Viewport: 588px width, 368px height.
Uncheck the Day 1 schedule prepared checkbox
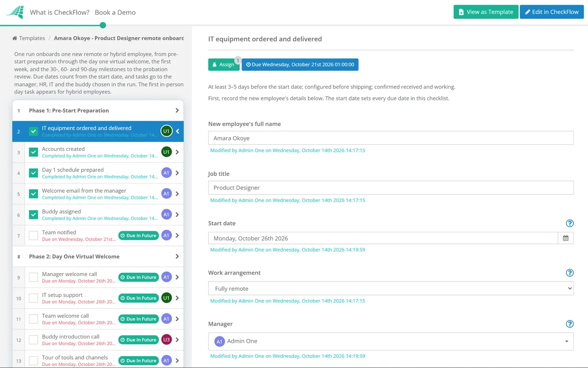[x=34, y=173]
